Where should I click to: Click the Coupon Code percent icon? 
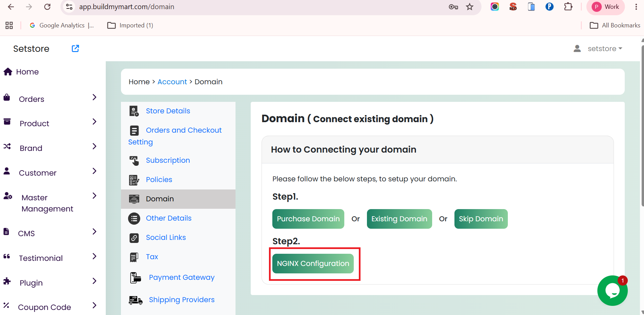6,305
